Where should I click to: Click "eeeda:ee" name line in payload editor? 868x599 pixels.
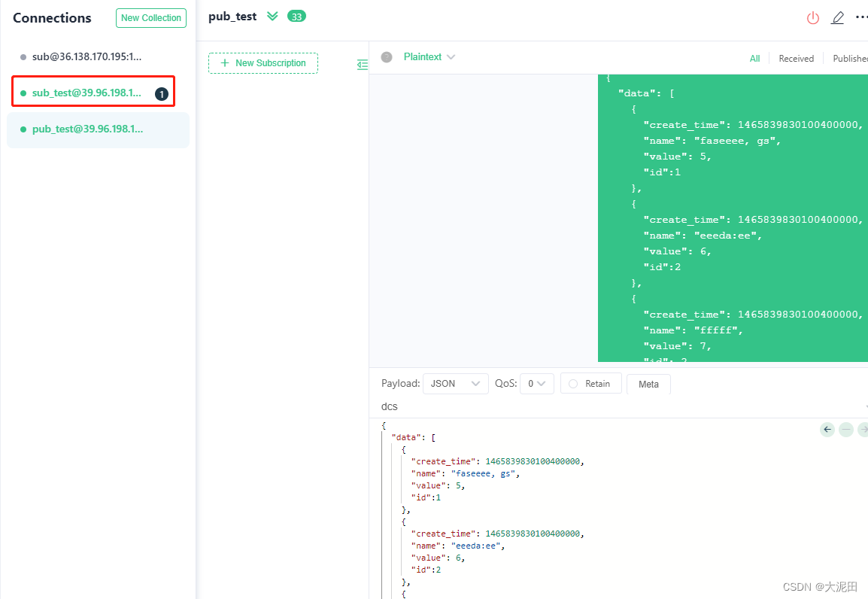pyautogui.click(x=458, y=546)
